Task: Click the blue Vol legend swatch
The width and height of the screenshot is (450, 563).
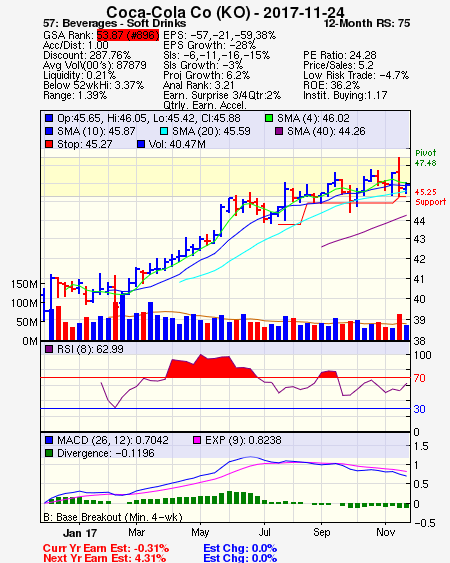Action: pyautogui.click(x=141, y=144)
